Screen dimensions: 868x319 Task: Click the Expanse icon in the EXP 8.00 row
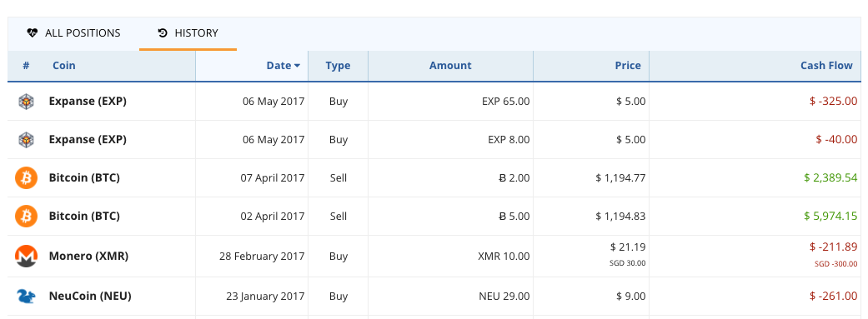point(26,140)
